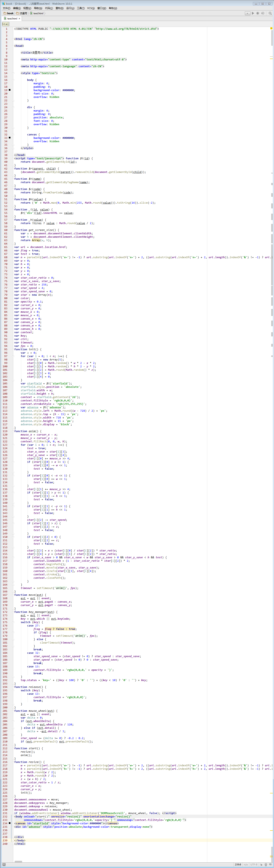This screenshot has width=274, height=868.
Task: Open the 编辑(E) menu
Action: tap(17, 8)
